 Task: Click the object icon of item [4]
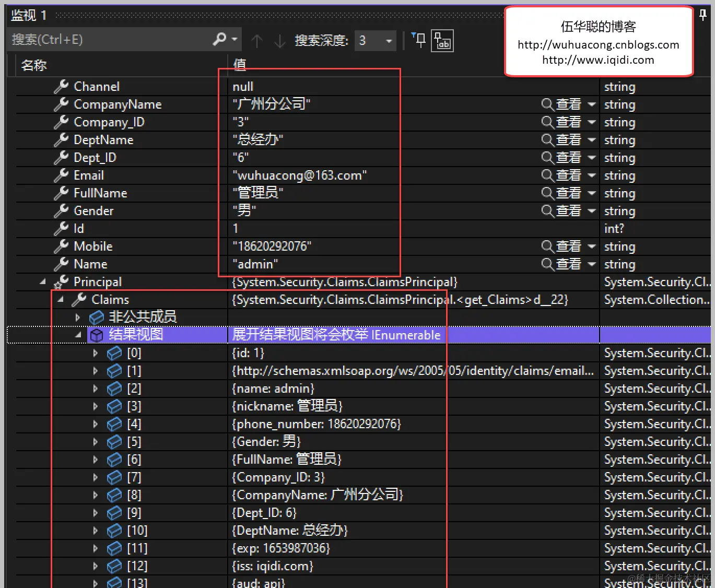114,425
